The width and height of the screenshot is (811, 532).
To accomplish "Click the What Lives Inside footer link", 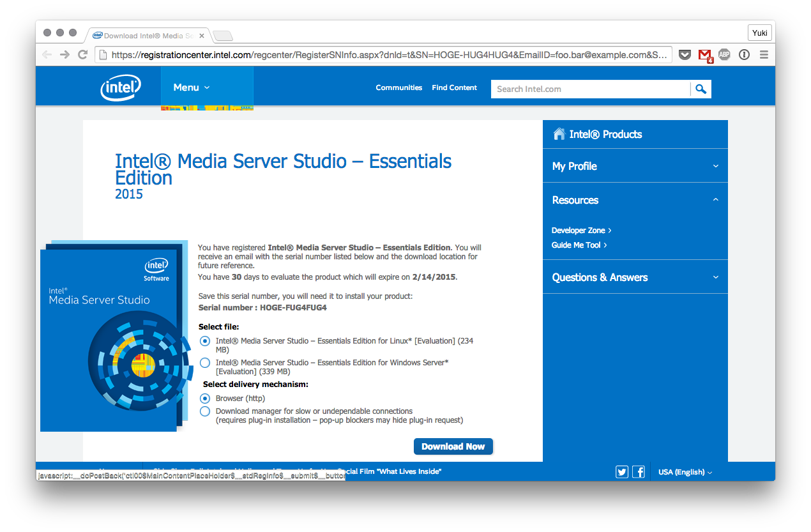I will 409,471.
